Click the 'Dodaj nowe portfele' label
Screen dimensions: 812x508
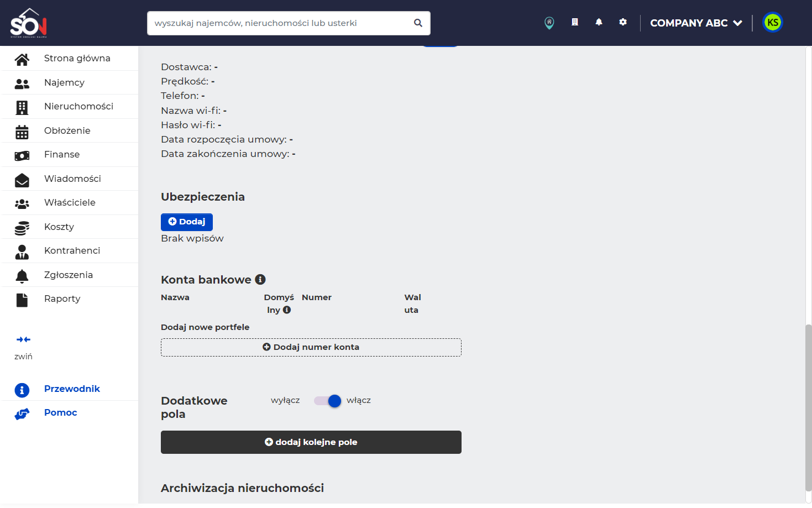coord(205,327)
